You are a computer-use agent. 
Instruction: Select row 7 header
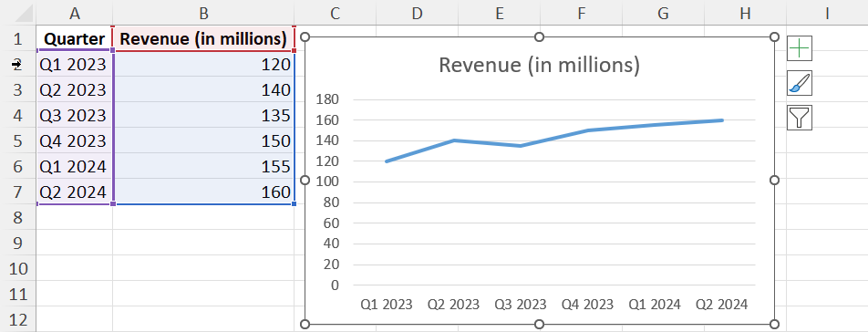(17, 192)
